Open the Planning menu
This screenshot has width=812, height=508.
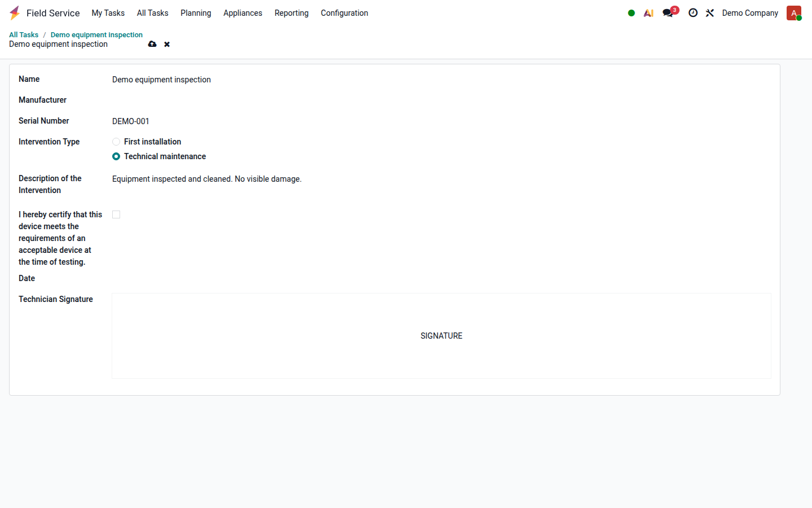(196, 13)
